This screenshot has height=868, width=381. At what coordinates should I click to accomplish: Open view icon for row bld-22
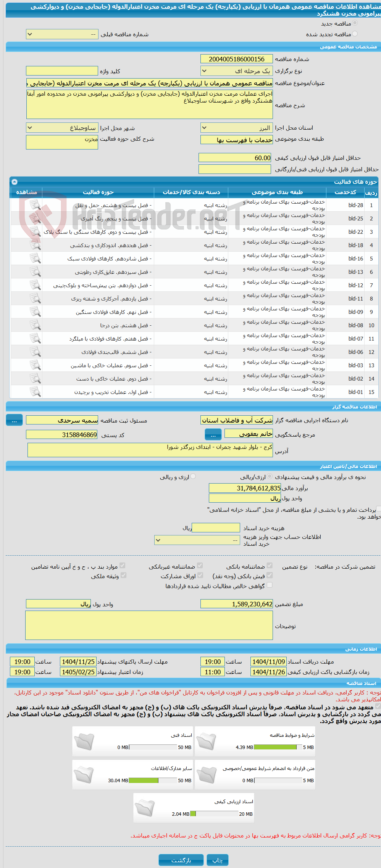tap(35, 232)
